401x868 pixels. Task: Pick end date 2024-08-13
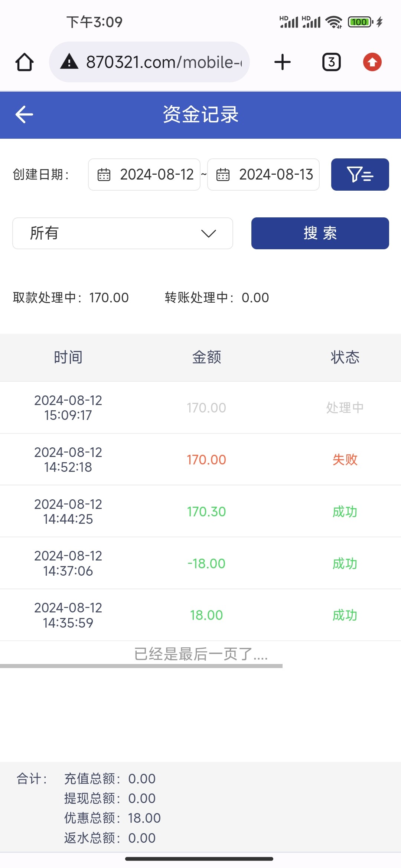tap(276, 175)
